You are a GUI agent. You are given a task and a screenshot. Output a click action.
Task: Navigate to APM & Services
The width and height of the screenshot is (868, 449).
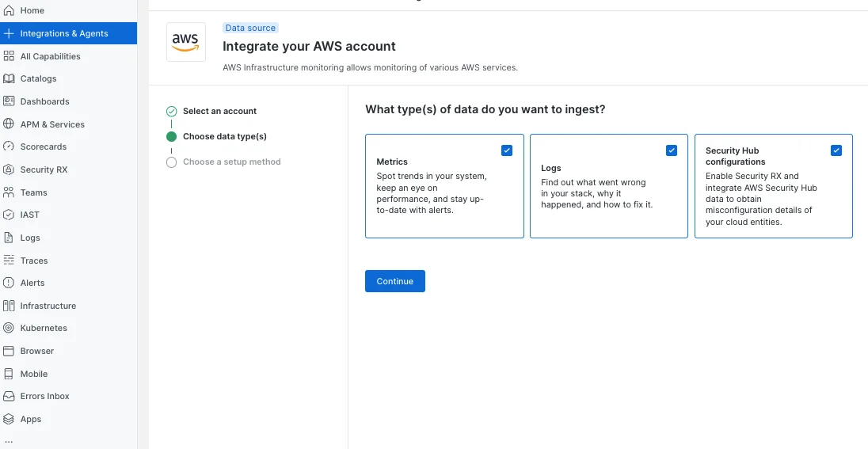point(52,124)
